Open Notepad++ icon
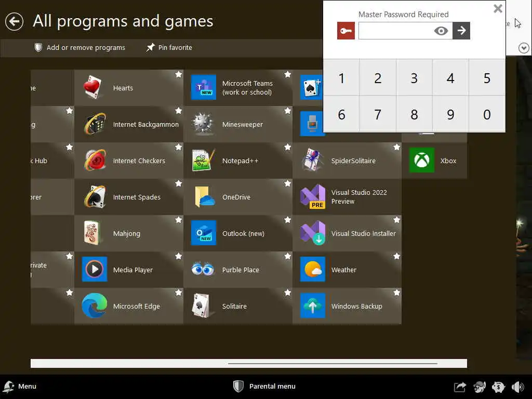 [x=204, y=161]
